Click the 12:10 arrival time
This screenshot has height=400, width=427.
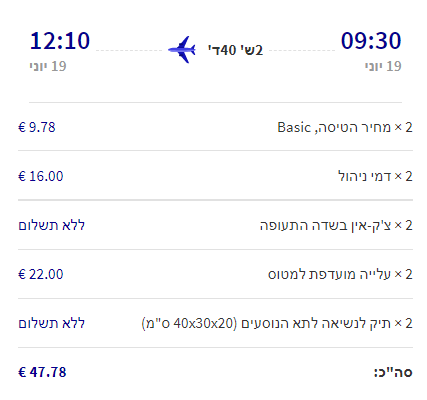(60, 41)
